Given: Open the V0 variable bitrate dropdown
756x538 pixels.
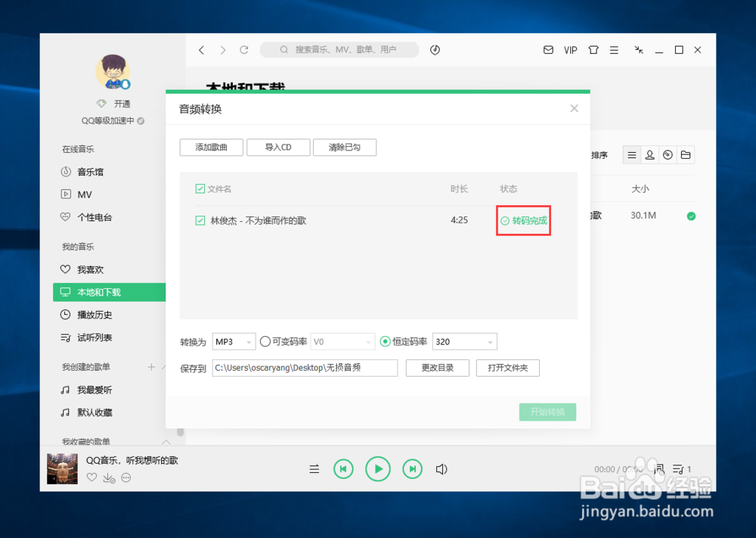Looking at the screenshot, I should tap(342, 341).
